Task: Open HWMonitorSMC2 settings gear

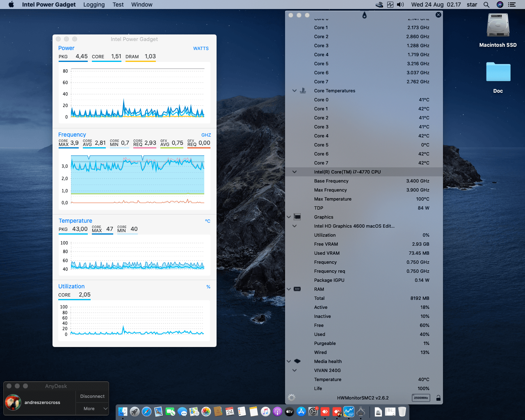Action: (292, 397)
